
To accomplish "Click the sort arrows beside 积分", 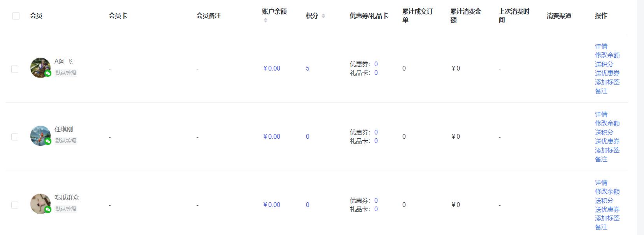I will tap(323, 16).
